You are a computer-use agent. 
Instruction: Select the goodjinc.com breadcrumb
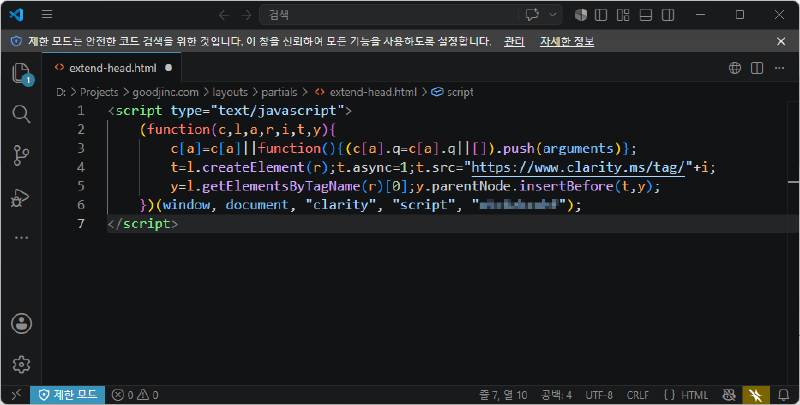coord(165,92)
